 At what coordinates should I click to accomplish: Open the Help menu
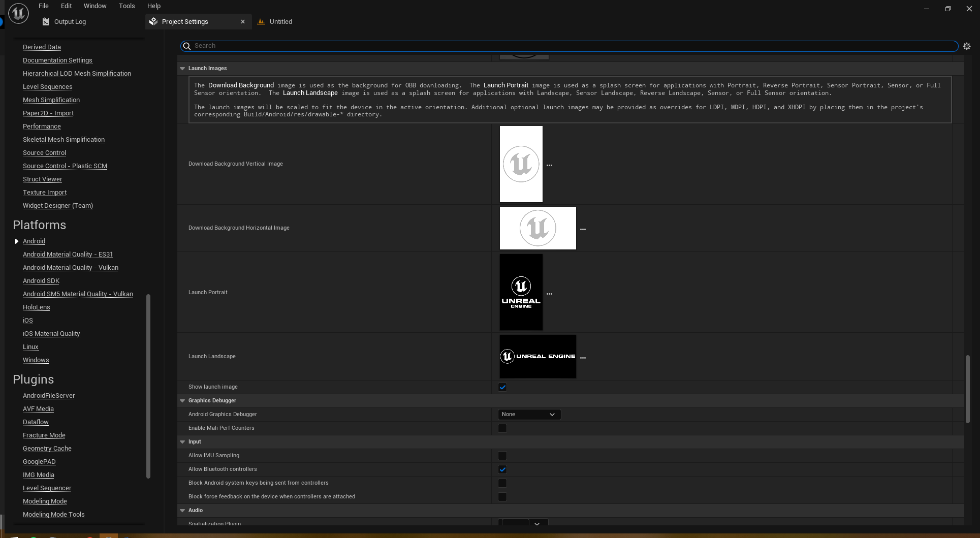(154, 6)
